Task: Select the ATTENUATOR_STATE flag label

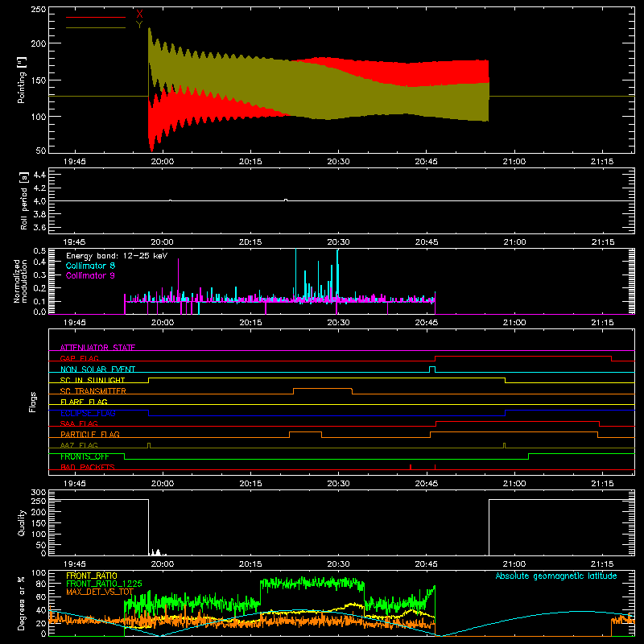Action: point(97,348)
